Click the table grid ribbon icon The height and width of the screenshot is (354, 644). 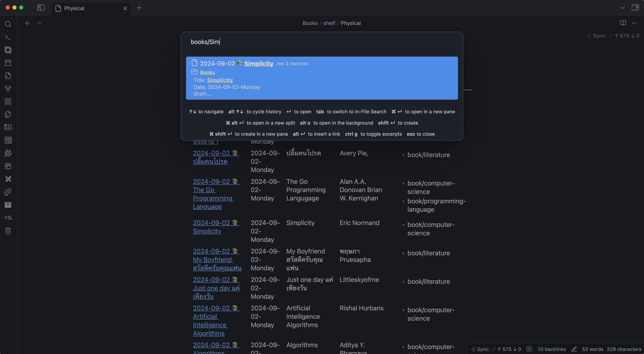click(8, 127)
